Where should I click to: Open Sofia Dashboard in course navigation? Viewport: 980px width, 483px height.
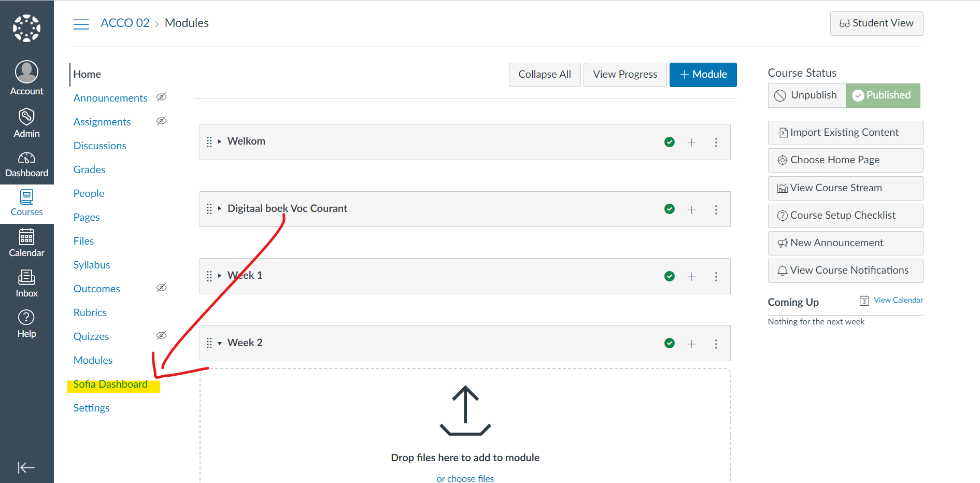pyautogui.click(x=110, y=384)
